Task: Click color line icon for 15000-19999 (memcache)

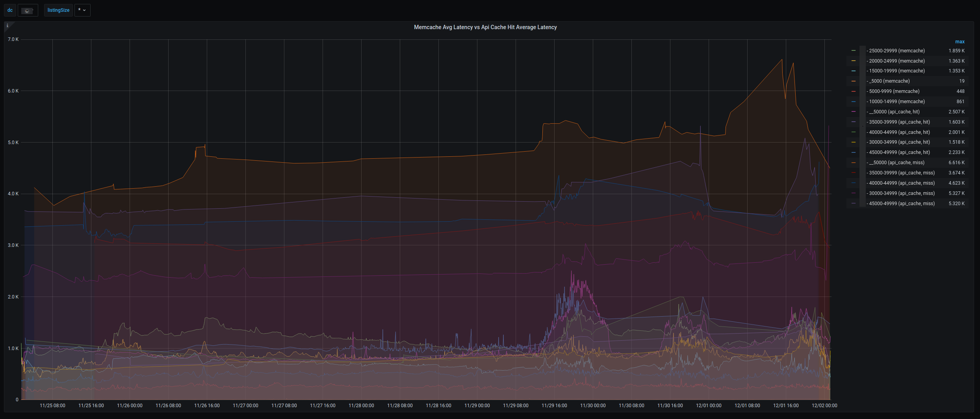Action: pyautogui.click(x=854, y=71)
